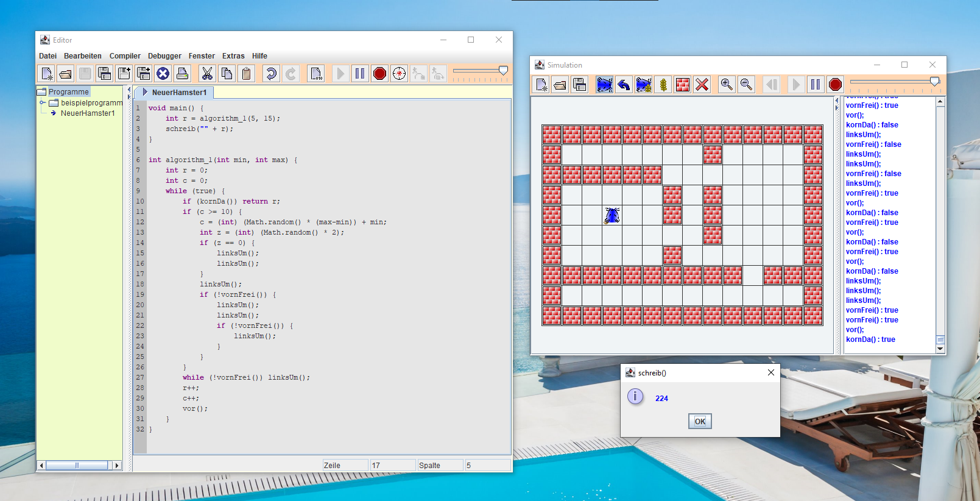Click the Simulation step-back icon

point(772,85)
